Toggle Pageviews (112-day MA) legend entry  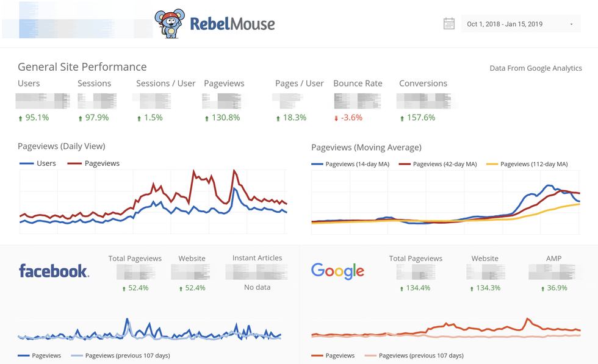(527, 164)
